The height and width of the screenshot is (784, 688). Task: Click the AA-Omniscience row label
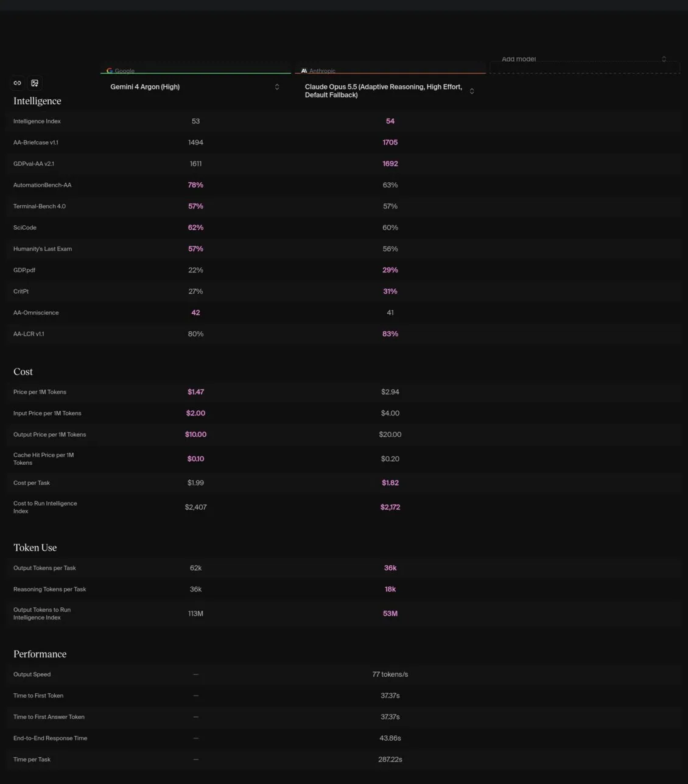click(36, 313)
